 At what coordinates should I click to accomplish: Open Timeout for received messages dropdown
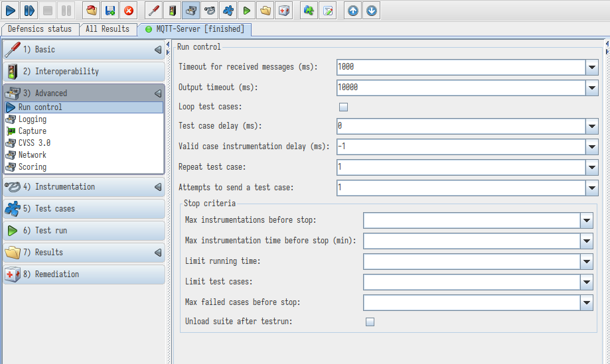(x=591, y=67)
